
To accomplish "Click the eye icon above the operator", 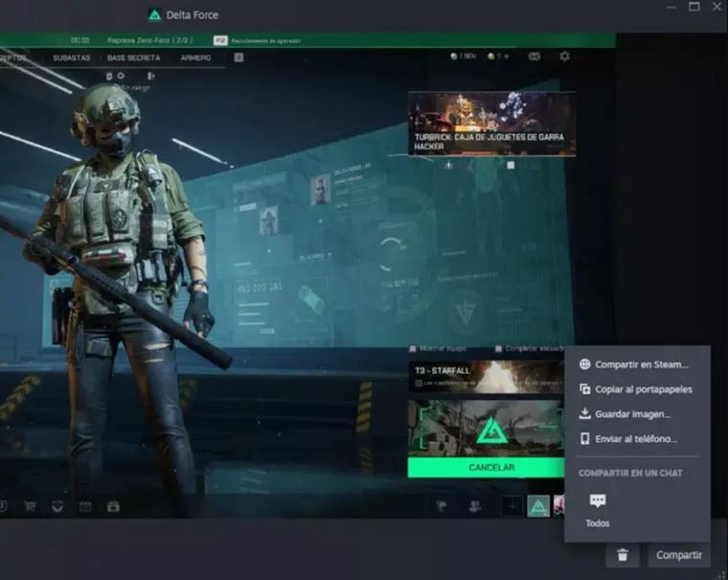I will tap(121, 76).
